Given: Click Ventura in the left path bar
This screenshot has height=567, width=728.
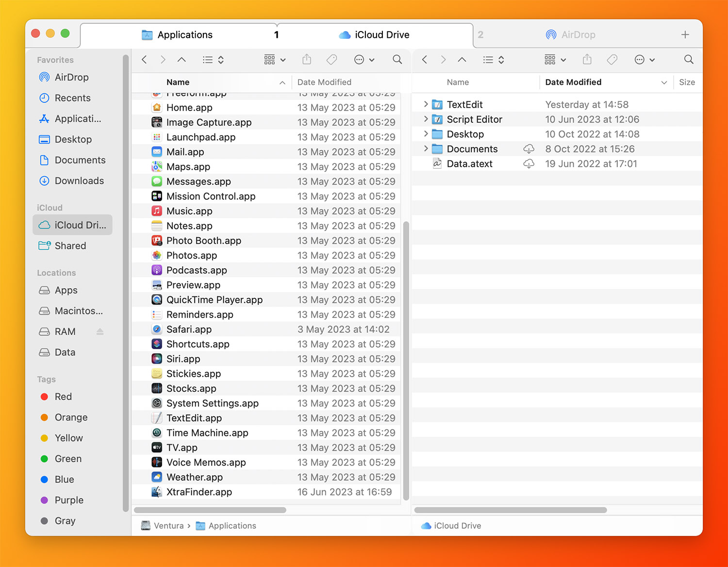Looking at the screenshot, I should point(168,526).
